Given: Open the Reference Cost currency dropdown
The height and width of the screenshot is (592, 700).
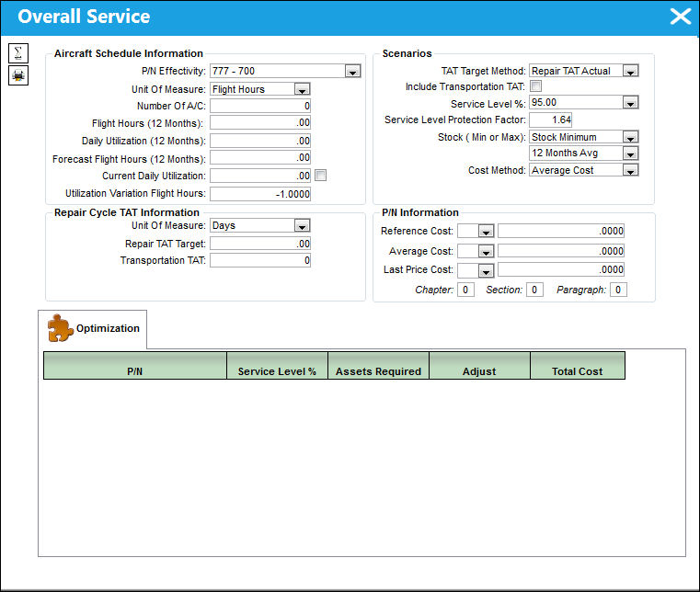Looking at the screenshot, I should [x=486, y=231].
